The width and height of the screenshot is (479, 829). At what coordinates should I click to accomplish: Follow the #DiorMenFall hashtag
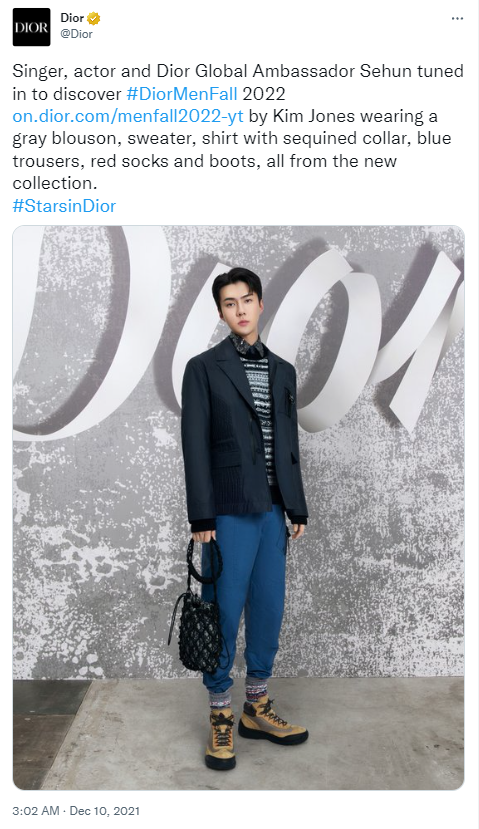tap(182, 94)
